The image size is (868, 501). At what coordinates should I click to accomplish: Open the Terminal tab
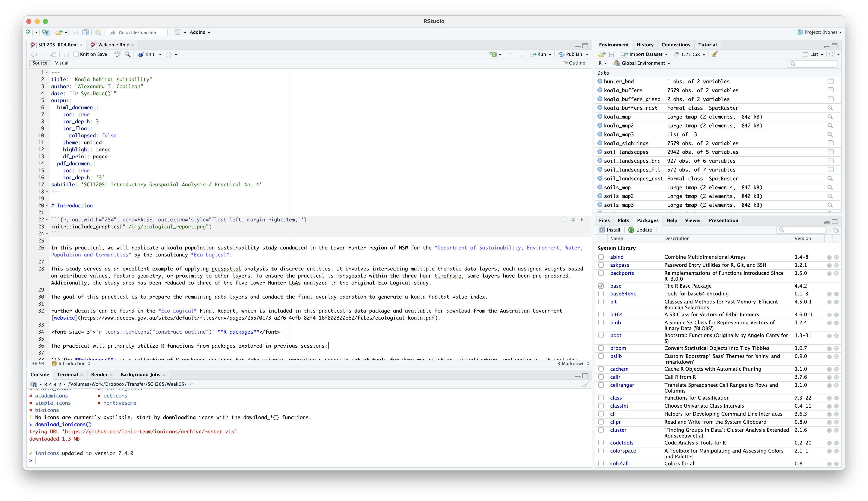point(67,375)
